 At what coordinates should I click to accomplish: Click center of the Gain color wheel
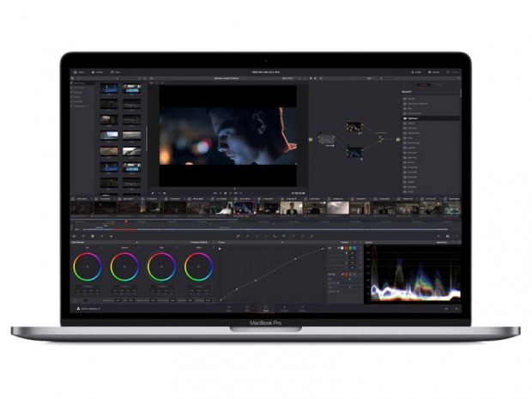[161, 267]
